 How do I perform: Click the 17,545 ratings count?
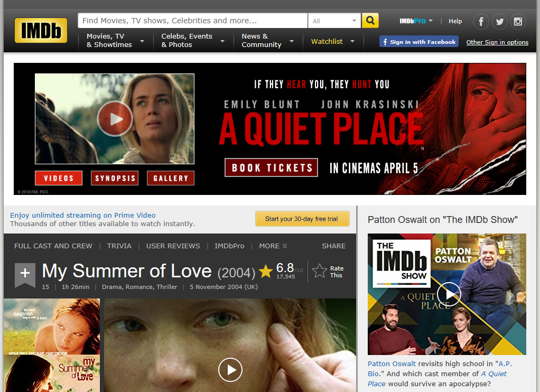[x=286, y=277]
